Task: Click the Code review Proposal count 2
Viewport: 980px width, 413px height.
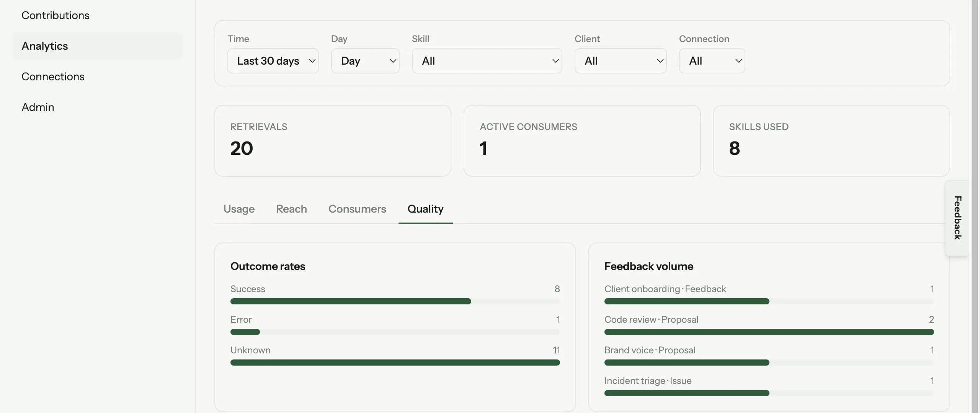Action: point(931,319)
